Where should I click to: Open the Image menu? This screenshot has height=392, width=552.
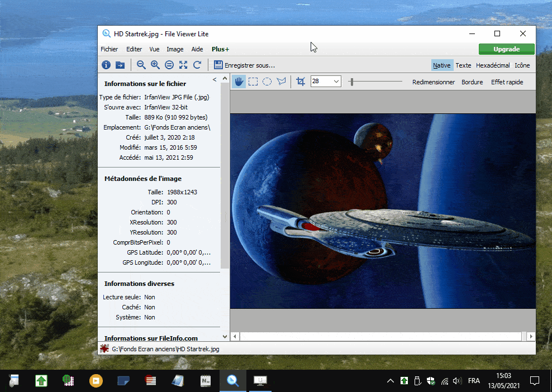175,49
